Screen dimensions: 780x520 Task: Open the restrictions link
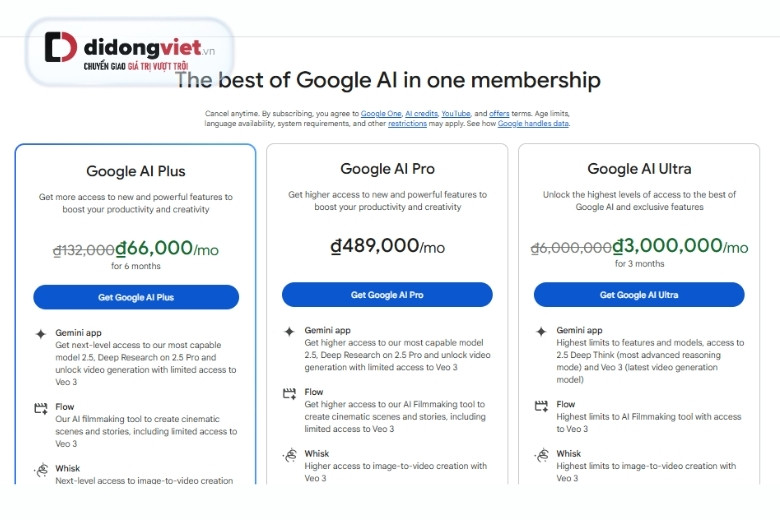407,124
